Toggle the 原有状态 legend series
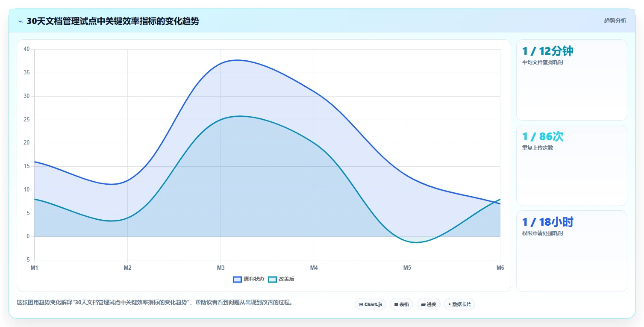 [x=249, y=280]
